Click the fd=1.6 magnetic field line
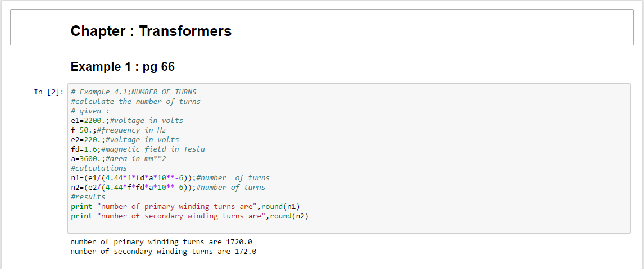The height and width of the screenshot is (269, 644). [x=138, y=149]
